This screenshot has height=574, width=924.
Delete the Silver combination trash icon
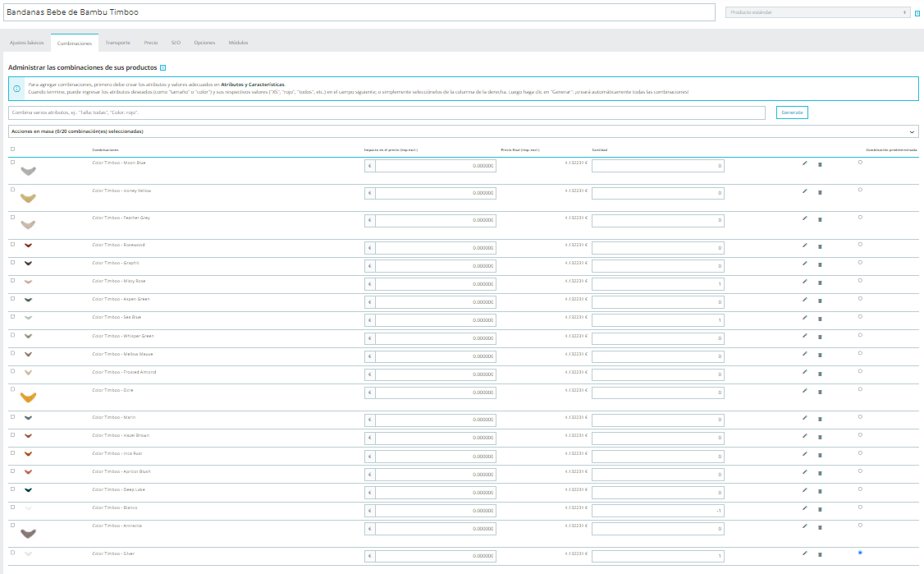pos(820,555)
